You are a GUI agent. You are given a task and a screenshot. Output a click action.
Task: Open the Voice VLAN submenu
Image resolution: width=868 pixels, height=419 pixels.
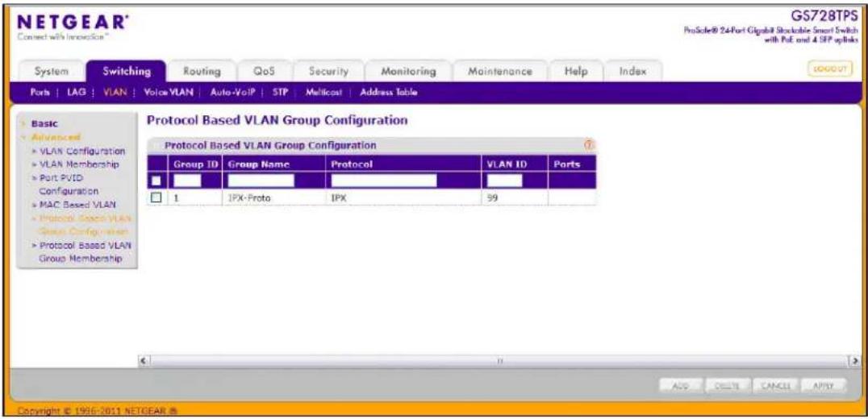pyautogui.click(x=169, y=93)
